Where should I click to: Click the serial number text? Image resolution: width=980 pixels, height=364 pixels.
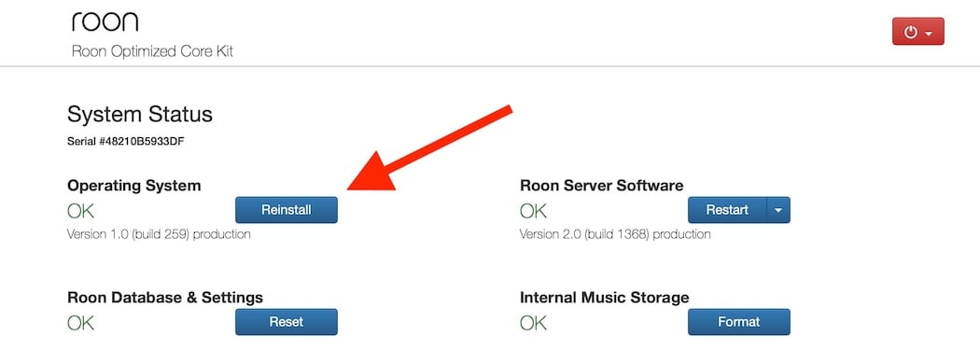[126, 141]
